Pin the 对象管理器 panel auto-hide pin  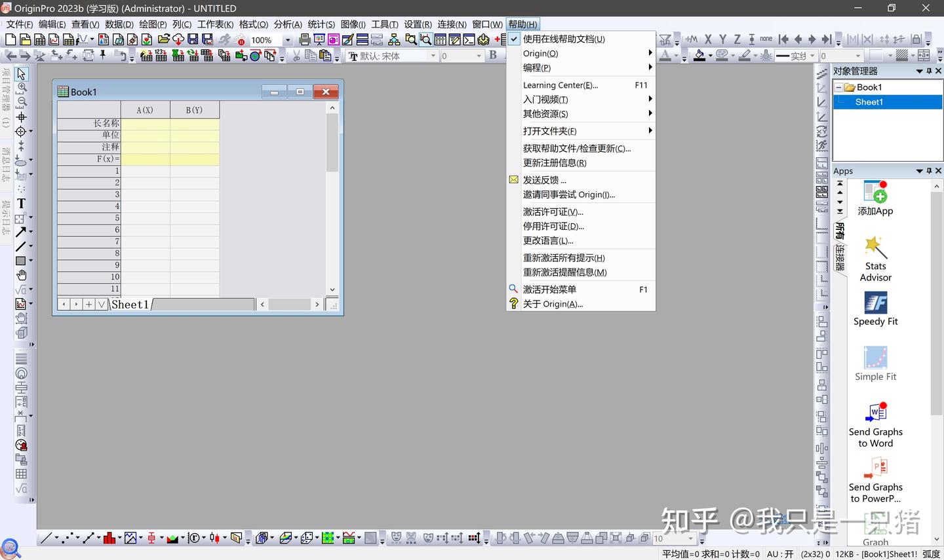tap(929, 71)
